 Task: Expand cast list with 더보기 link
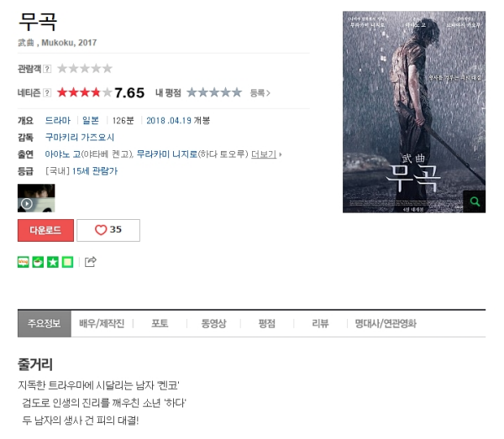point(266,154)
